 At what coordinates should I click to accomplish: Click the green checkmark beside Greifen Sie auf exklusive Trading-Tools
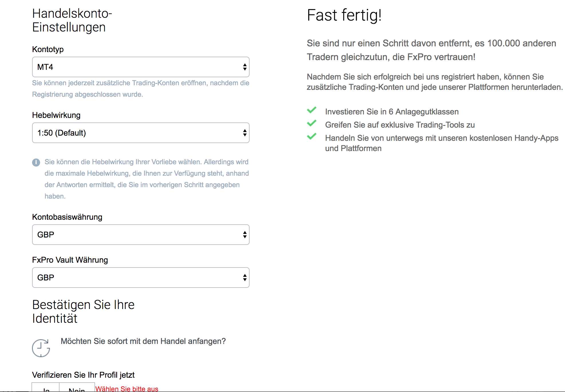click(312, 123)
